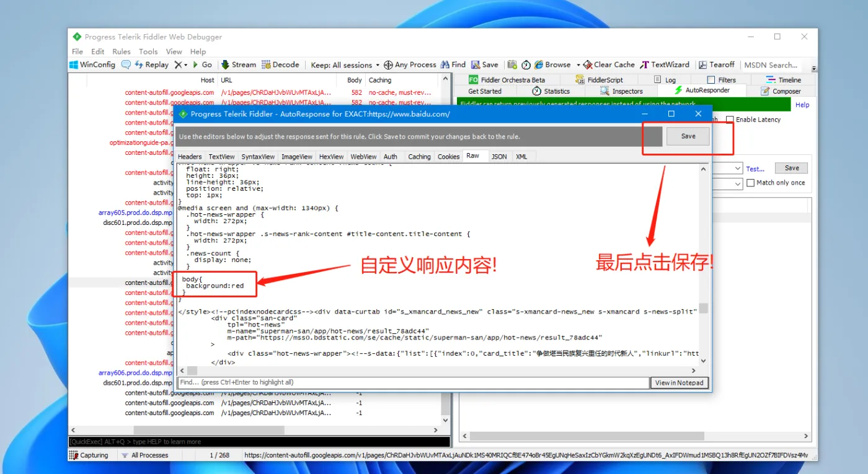Click the Test... link

point(755,169)
